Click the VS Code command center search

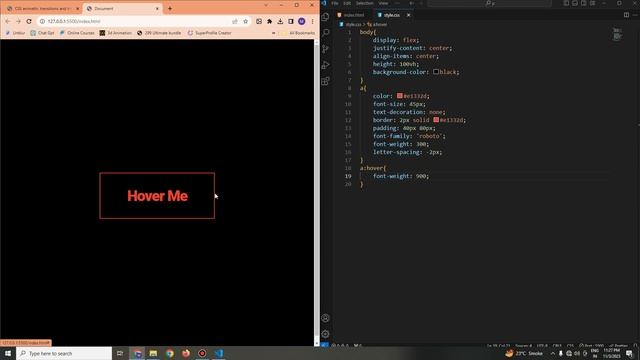click(489, 3)
